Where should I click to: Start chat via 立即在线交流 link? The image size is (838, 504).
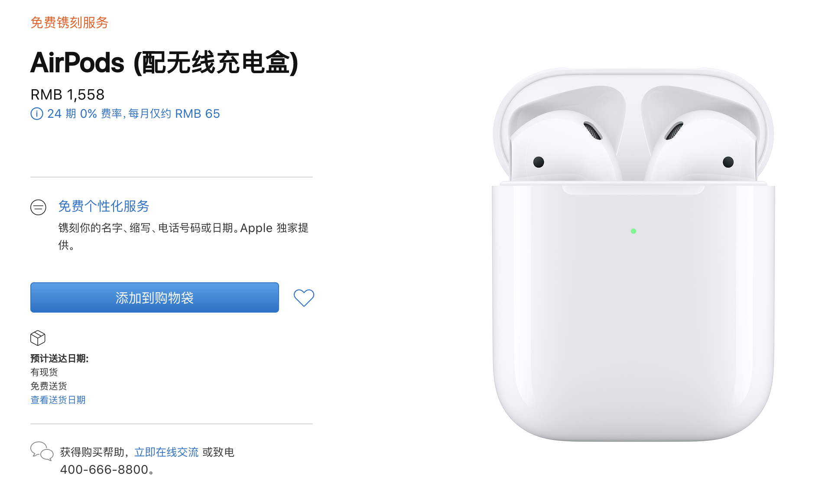(x=166, y=452)
